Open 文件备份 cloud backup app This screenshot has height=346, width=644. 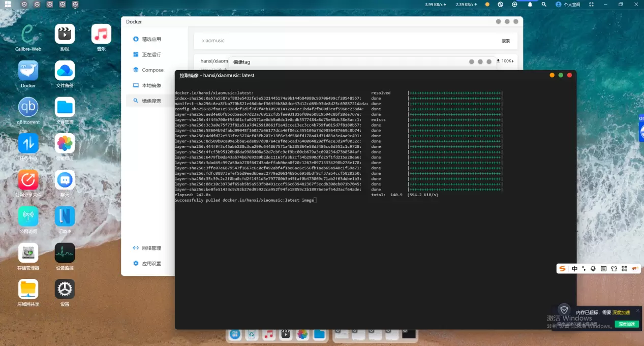65,71
